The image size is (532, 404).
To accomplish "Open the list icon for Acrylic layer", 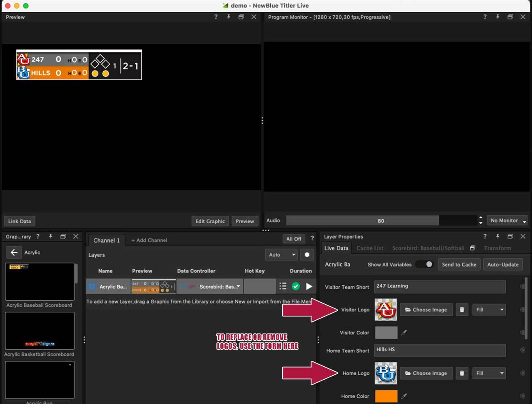I will point(283,286).
